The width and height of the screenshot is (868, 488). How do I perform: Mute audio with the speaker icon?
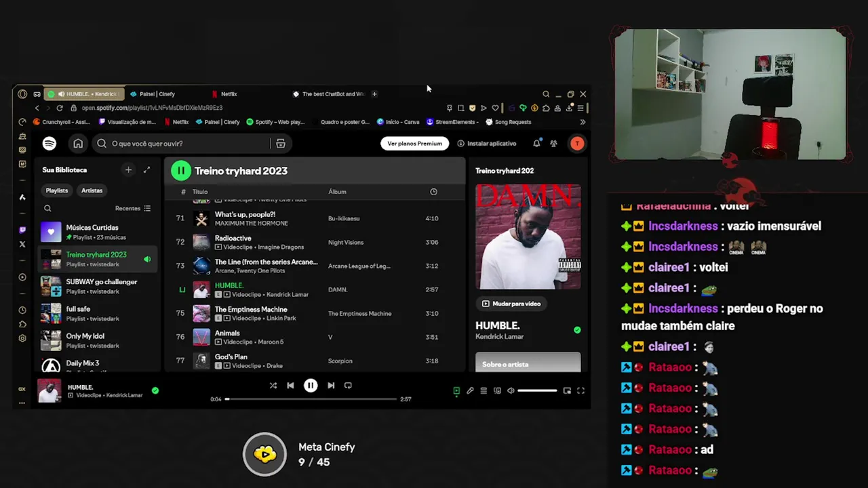511,391
